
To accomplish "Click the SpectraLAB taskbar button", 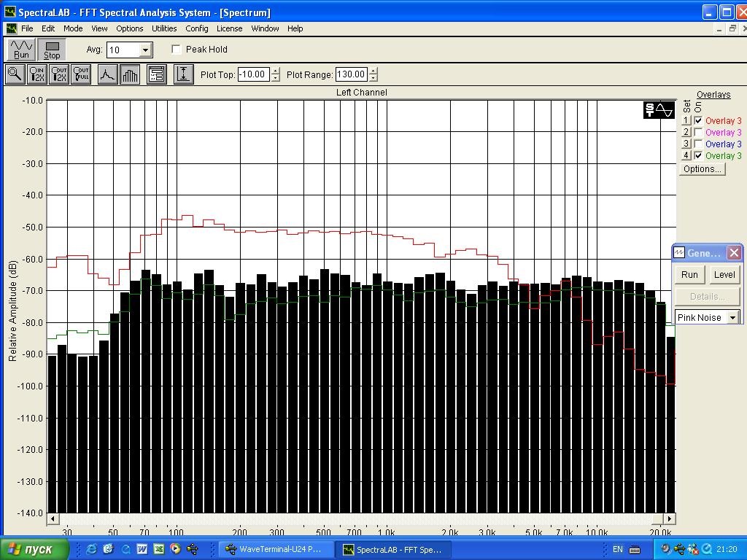I will click(395, 549).
